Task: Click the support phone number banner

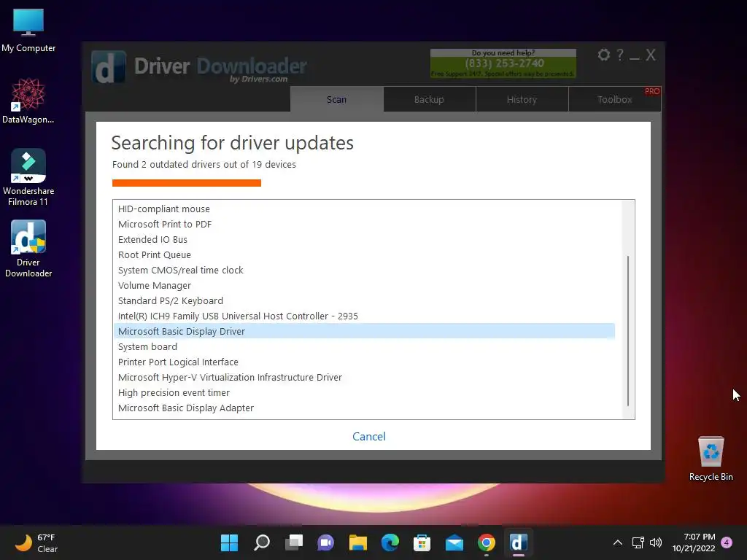Action: point(503,63)
